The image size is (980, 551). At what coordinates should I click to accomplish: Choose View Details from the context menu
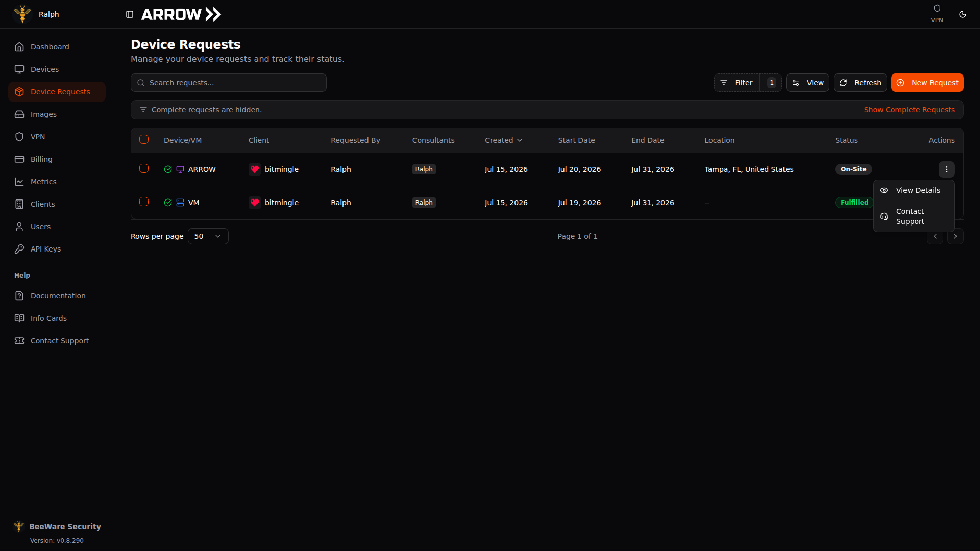click(914, 190)
